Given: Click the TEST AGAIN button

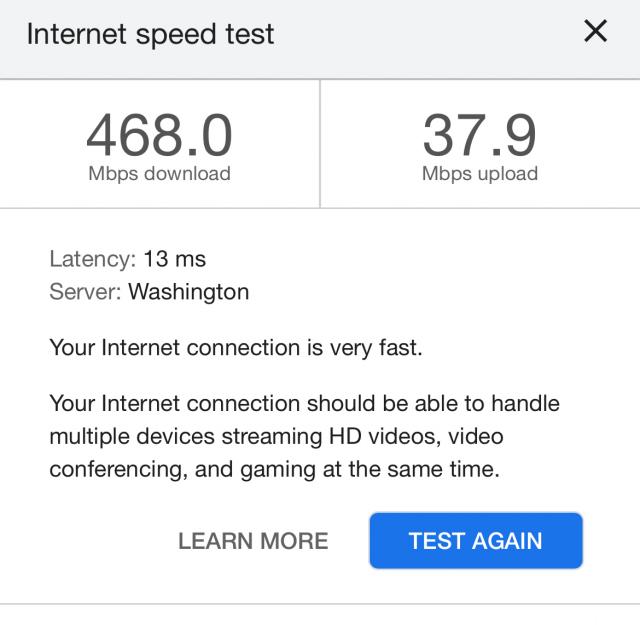Looking at the screenshot, I should tap(476, 540).
